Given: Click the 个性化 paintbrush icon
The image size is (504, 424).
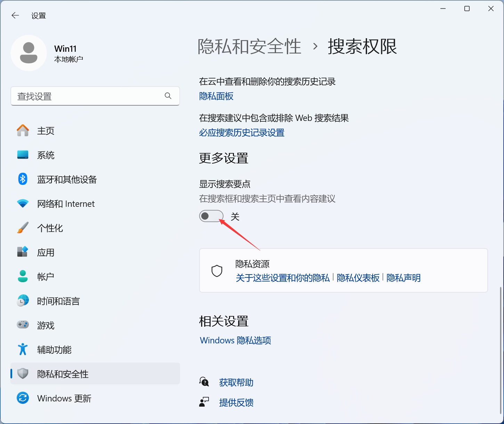Looking at the screenshot, I should (23, 228).
